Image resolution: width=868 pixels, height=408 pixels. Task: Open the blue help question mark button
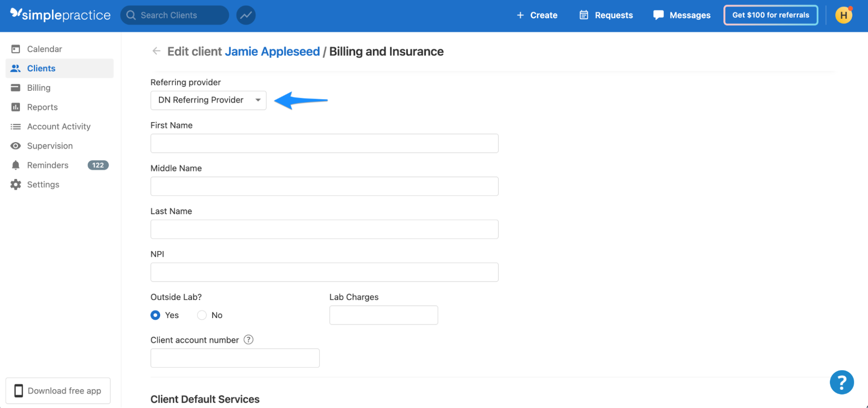coord(842,382)
